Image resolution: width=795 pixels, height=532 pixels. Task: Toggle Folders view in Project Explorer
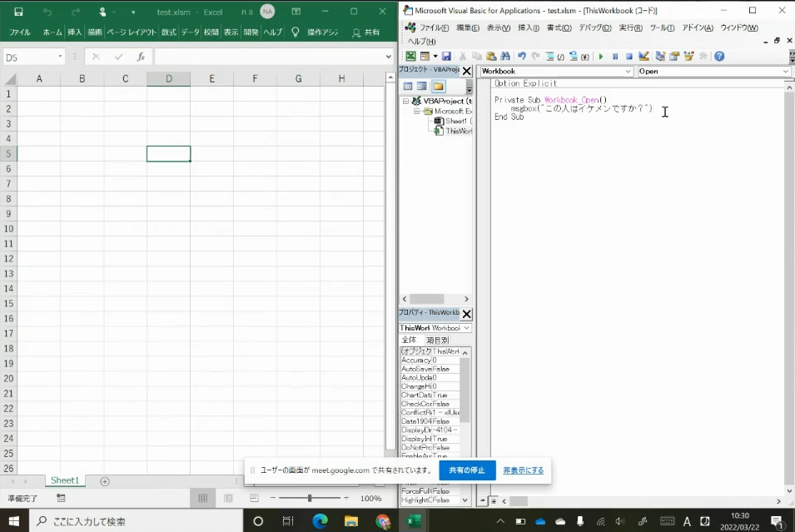pyautogui.click(x=438, y=87)
